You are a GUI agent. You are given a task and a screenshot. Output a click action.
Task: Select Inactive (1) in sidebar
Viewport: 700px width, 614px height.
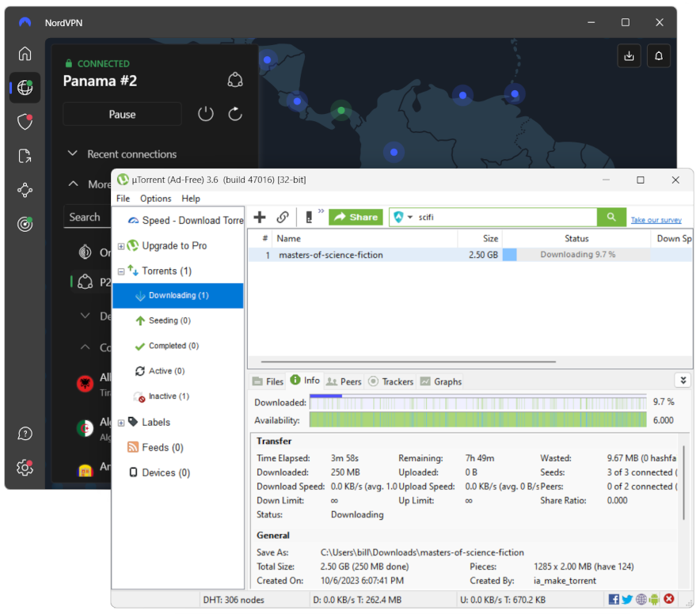(169, 396)
